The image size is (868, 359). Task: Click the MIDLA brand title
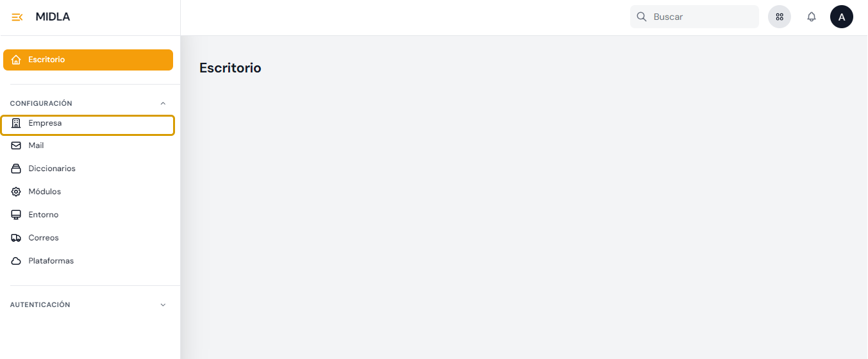53,17
